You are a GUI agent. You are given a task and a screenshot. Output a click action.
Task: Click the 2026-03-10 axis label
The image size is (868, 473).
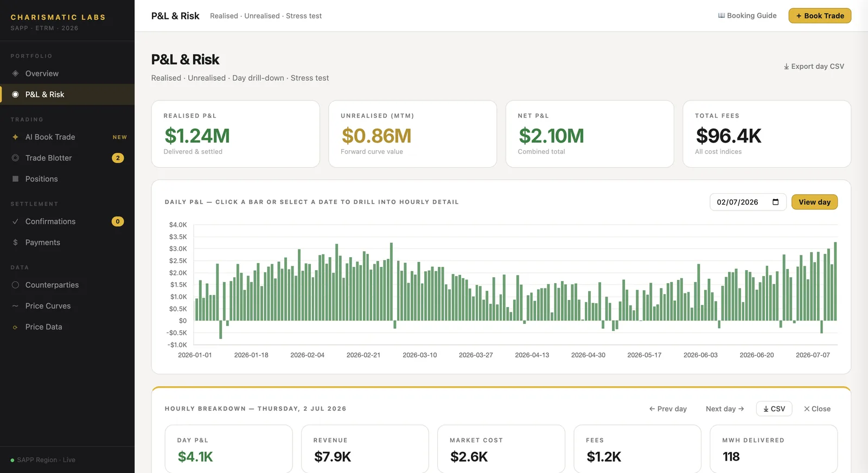(419, 355)
